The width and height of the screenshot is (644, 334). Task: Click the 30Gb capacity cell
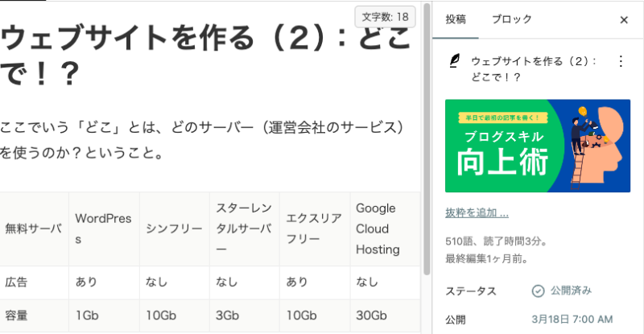[385, 315]
